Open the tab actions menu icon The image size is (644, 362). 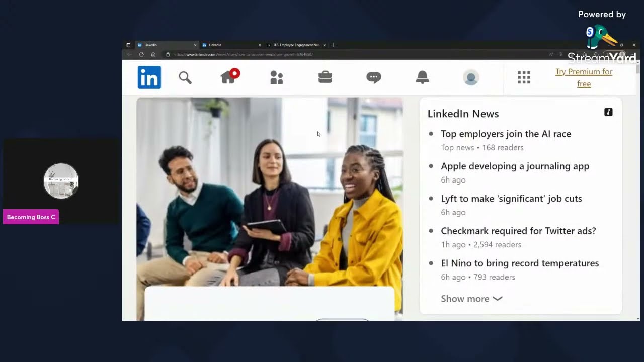click(128, 45)
